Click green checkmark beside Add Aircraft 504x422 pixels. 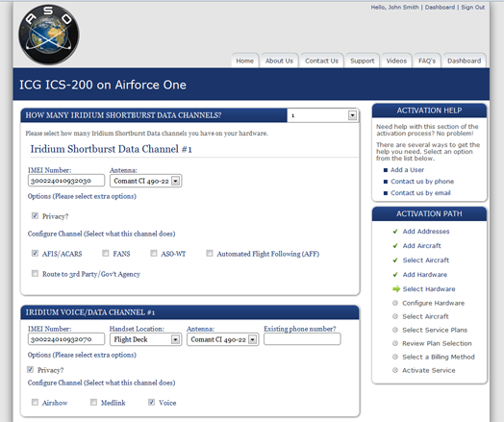[395, 246]
